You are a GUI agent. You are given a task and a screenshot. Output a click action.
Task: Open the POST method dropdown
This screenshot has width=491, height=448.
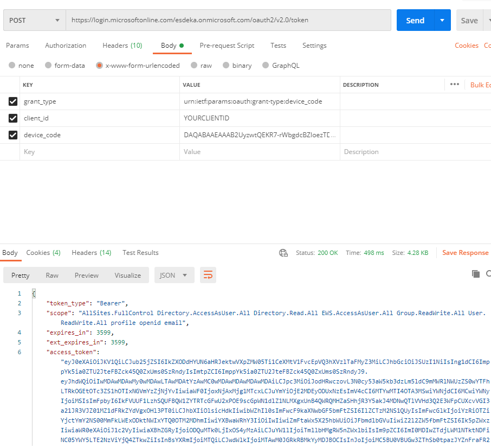[x=34, y=21]
